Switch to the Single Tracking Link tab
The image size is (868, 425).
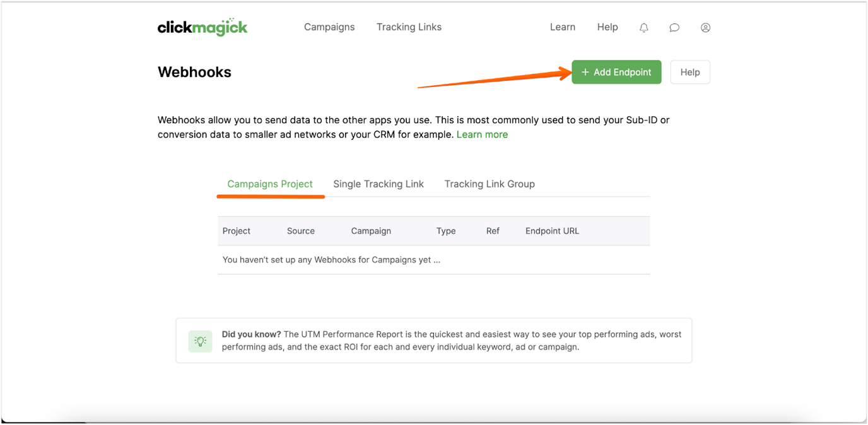378,183
